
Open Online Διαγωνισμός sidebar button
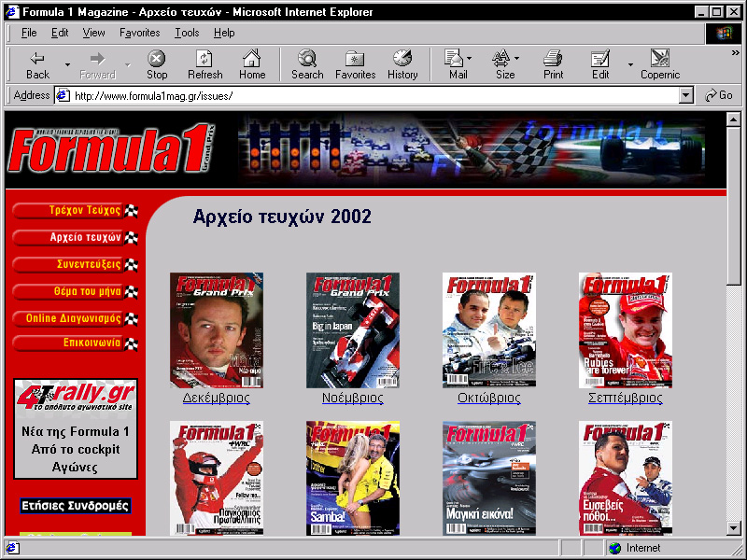tap(76, 318)
